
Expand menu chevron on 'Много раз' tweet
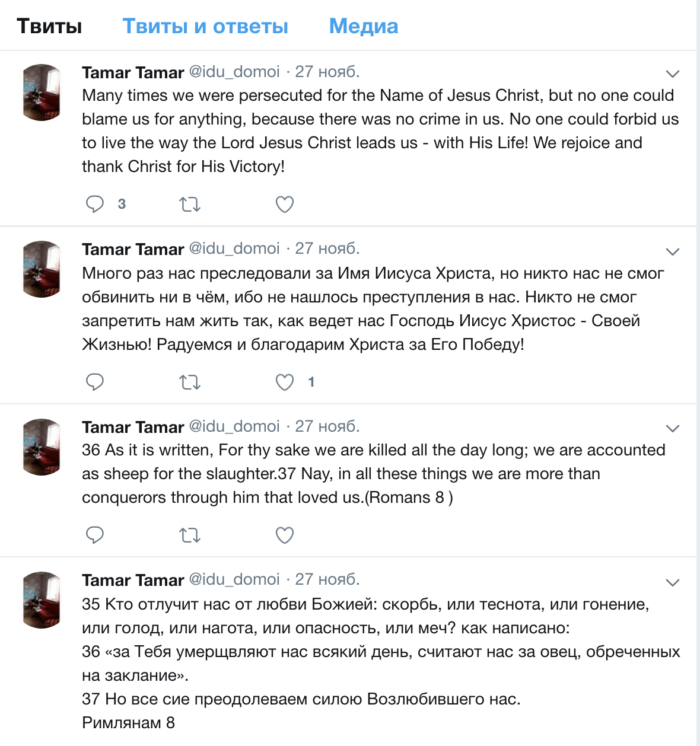672,251
